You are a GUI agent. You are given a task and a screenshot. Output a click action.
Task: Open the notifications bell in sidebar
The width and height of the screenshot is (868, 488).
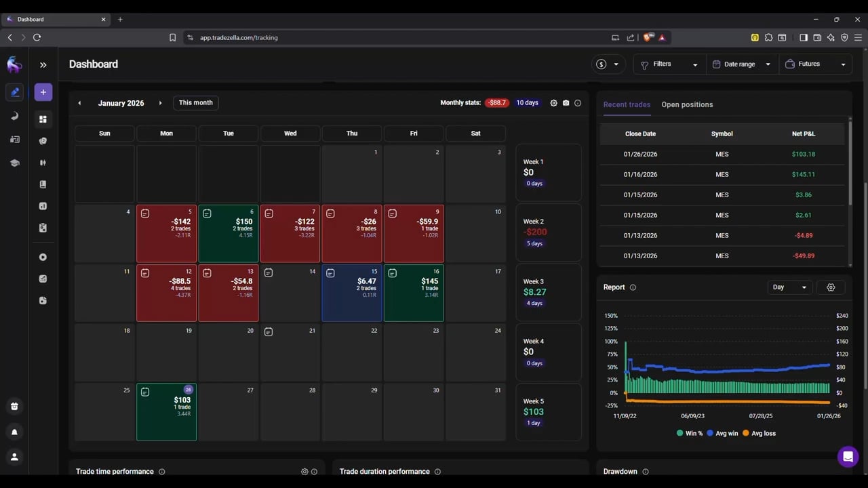14,432
